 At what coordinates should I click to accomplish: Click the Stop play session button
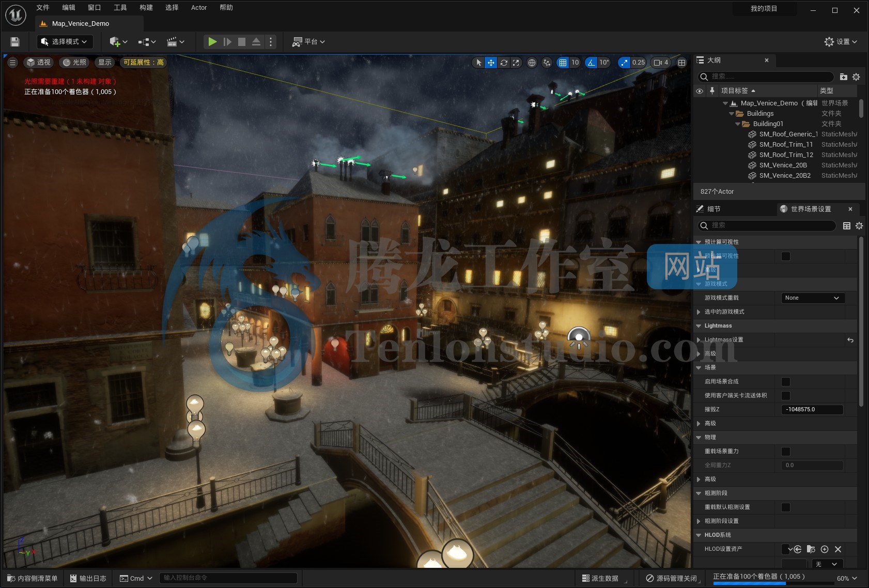click(x=241, y=42)
